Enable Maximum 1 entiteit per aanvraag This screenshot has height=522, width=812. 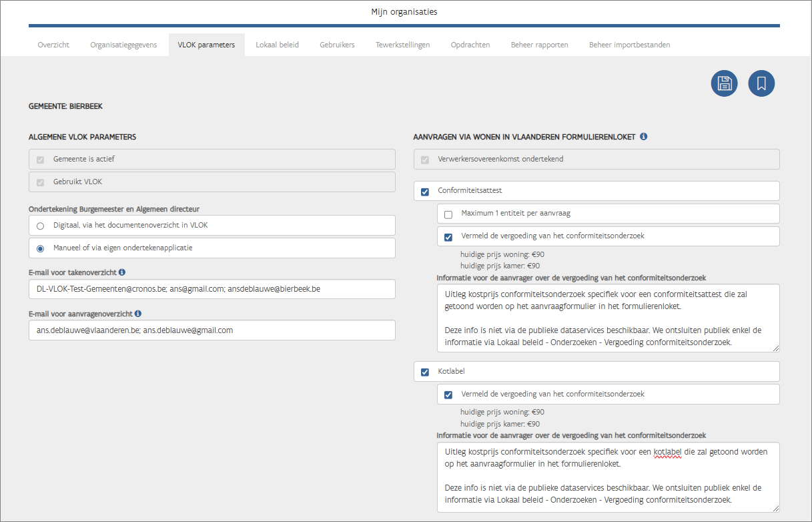tap(448, 214)
